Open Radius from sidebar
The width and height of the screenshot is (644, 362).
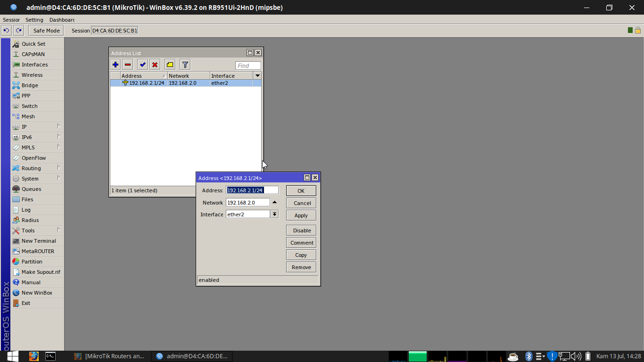(37, 220)
